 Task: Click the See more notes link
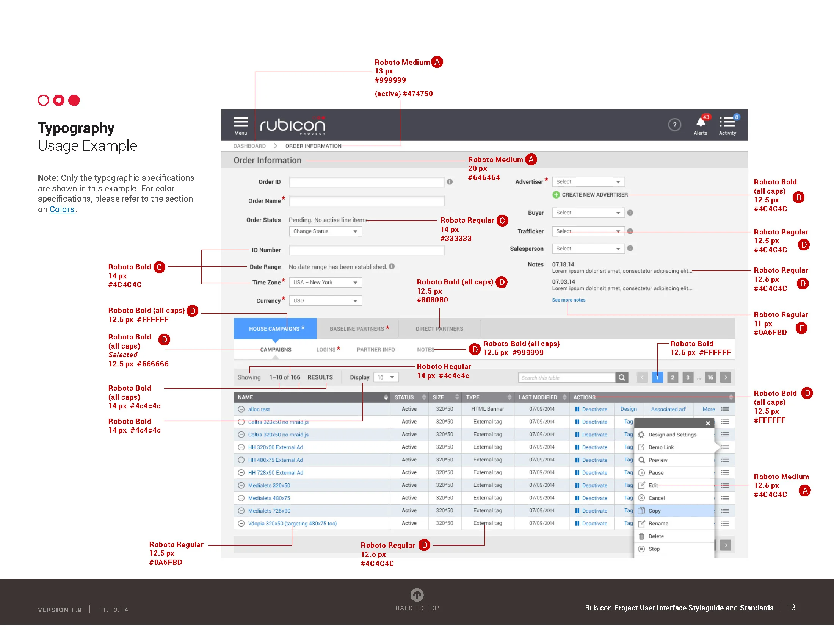coord(569,300)
